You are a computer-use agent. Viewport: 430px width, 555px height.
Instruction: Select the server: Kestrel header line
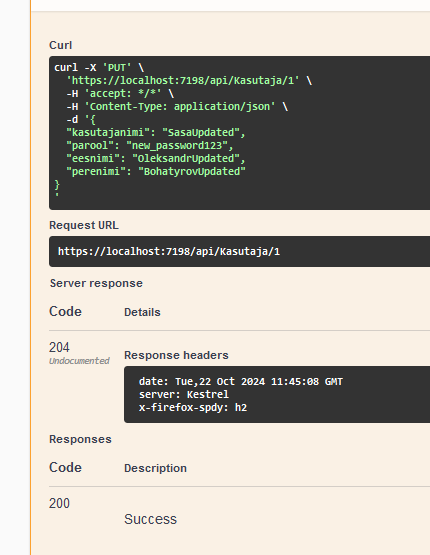pos(184,394)
